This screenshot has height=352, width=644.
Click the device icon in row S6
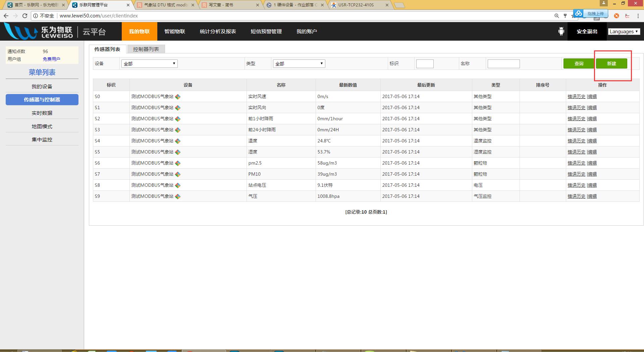click(x=178, y=163)
